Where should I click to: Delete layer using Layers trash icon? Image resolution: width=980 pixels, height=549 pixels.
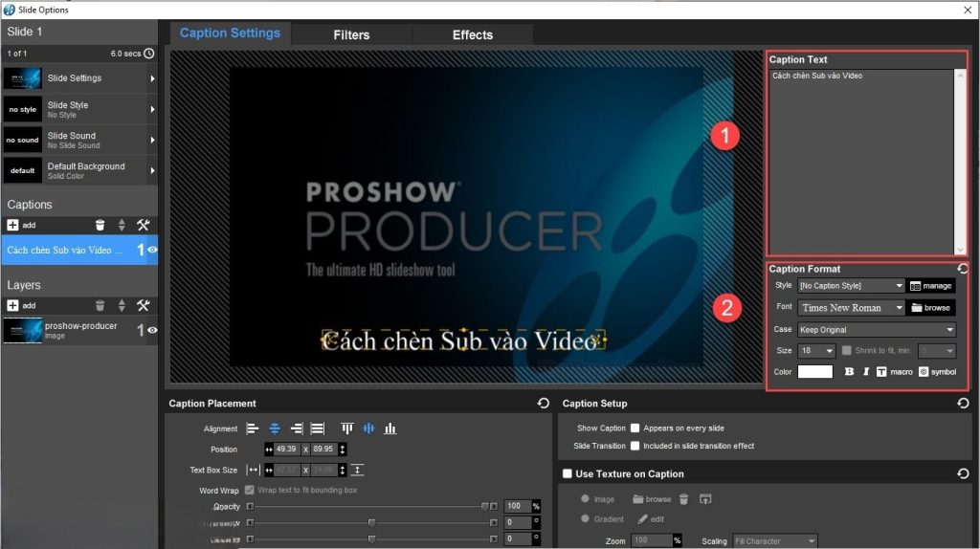(100, 305)
